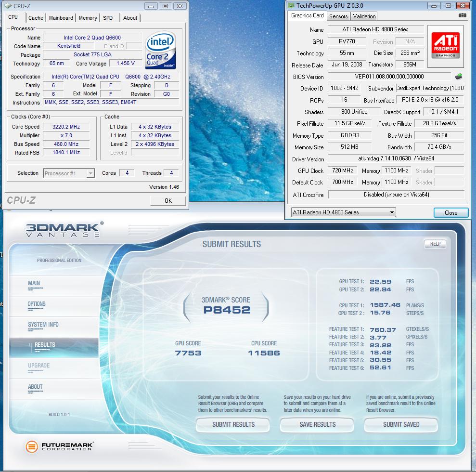This screenshot has width=476, height=472.
Task: Click the SAVE RESULTS button
Action: pos(317,424)
